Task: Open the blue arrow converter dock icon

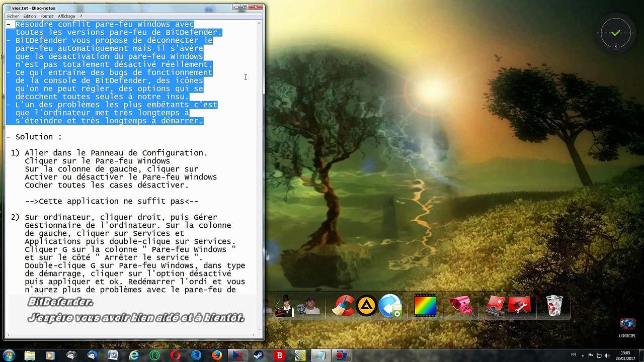Action: pyautogui.click(x=390, y=306)
